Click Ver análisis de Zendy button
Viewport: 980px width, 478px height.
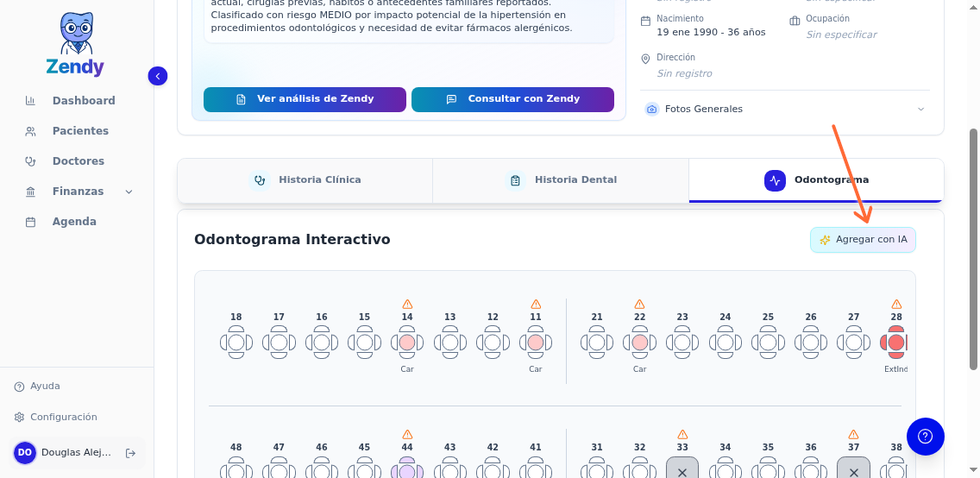click(x=305, y=99)
